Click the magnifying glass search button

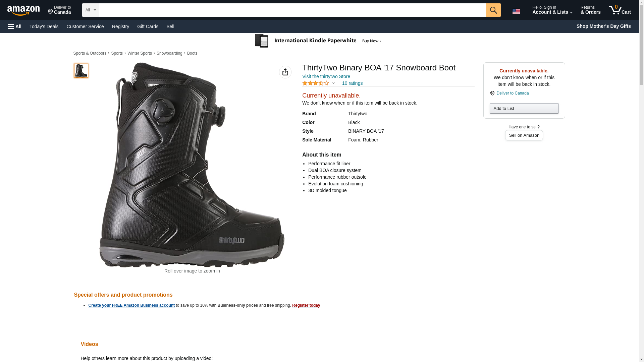pos(493,10)
